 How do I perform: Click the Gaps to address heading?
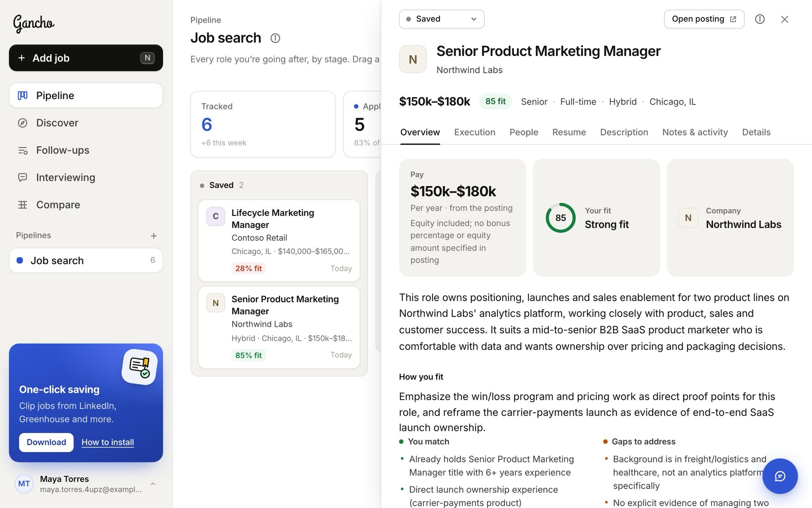pyautogui.click(x=643, y=442)
